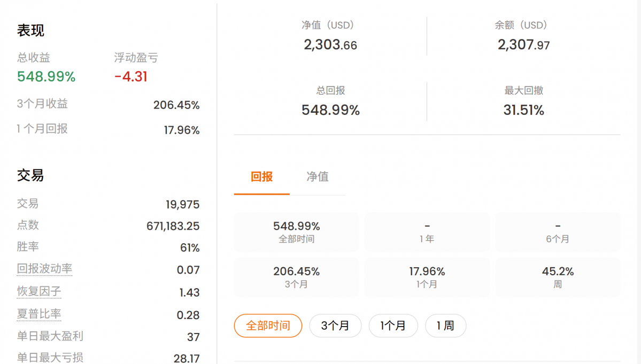Select the 1年 return card
Viewport: 641px width, 364px height.
pos(427,231)
